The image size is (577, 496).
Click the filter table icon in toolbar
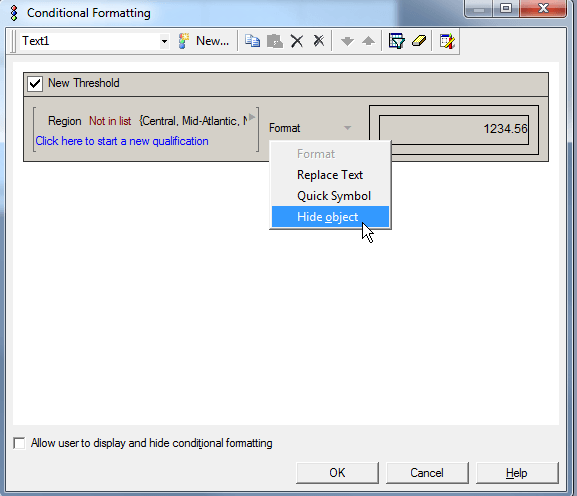click(397, 41)
